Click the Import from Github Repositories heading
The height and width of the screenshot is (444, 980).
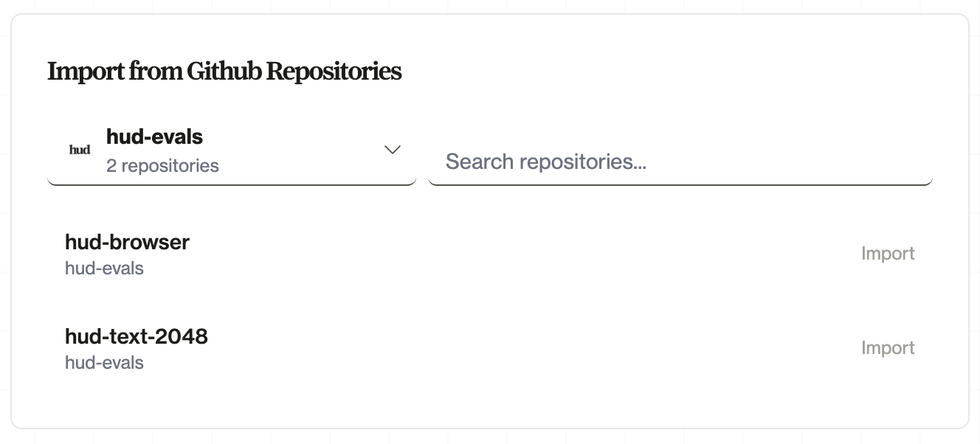tap(224, 71)
